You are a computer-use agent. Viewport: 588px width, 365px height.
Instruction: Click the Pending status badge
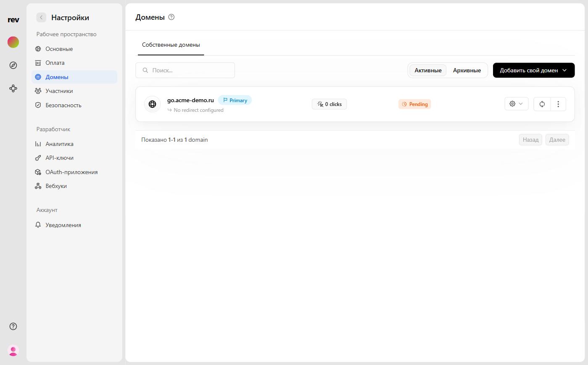click(415, 104)
